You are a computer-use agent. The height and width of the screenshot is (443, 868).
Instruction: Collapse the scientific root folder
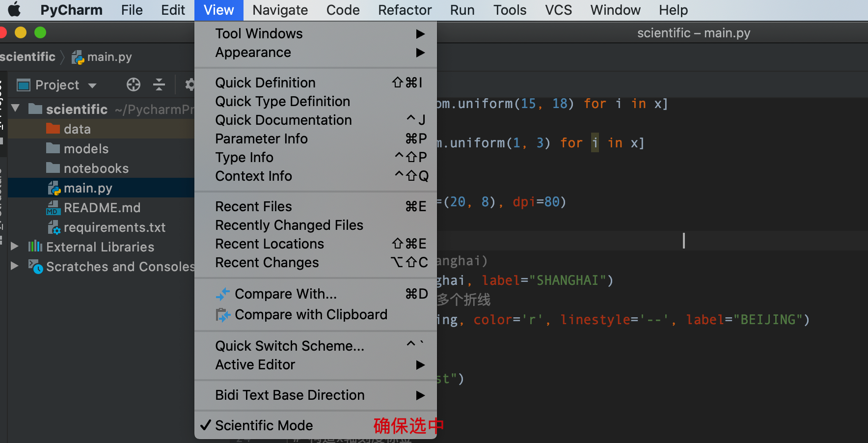(x=15, y=109)
